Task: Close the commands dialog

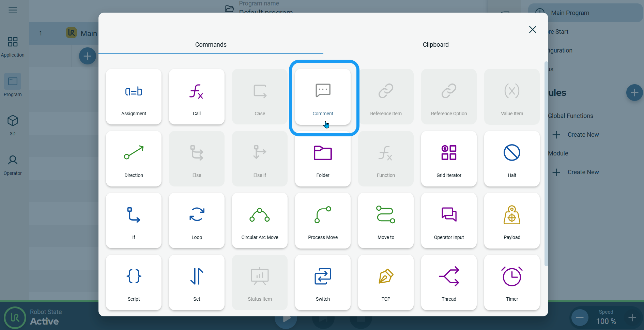Action: coord(533,30)
